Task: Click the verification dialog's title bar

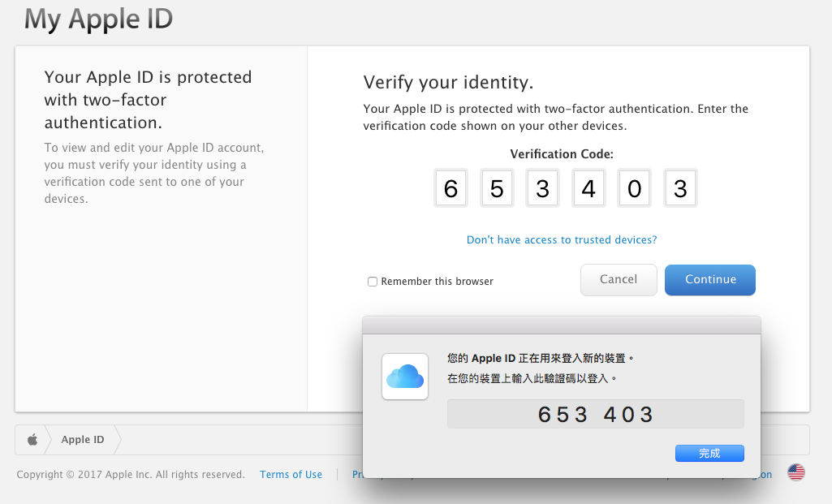Action: coord(561,325)
